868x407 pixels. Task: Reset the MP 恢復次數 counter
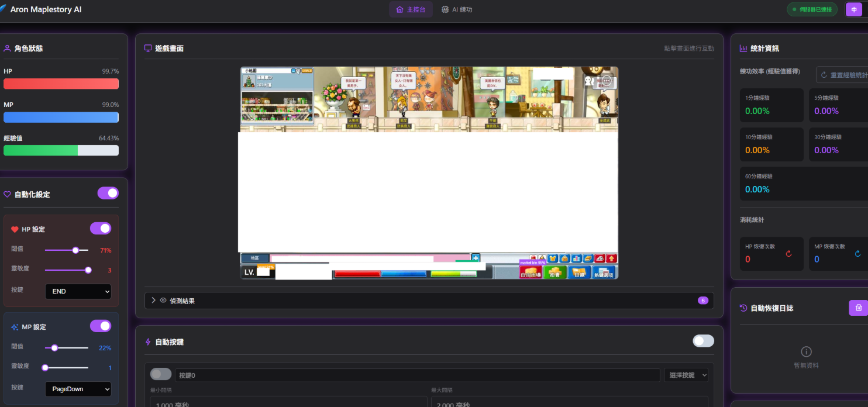857,254
